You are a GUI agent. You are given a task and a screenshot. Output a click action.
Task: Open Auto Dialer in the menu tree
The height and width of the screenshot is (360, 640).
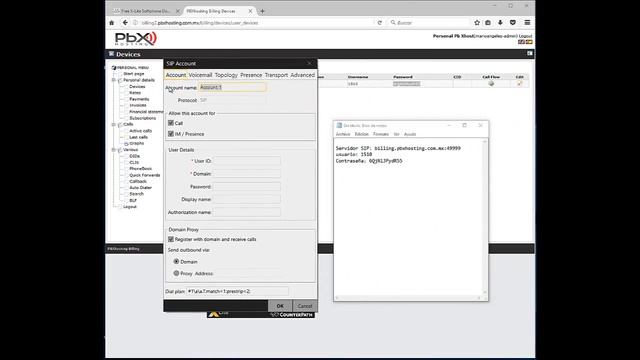(x=140, y=188)
